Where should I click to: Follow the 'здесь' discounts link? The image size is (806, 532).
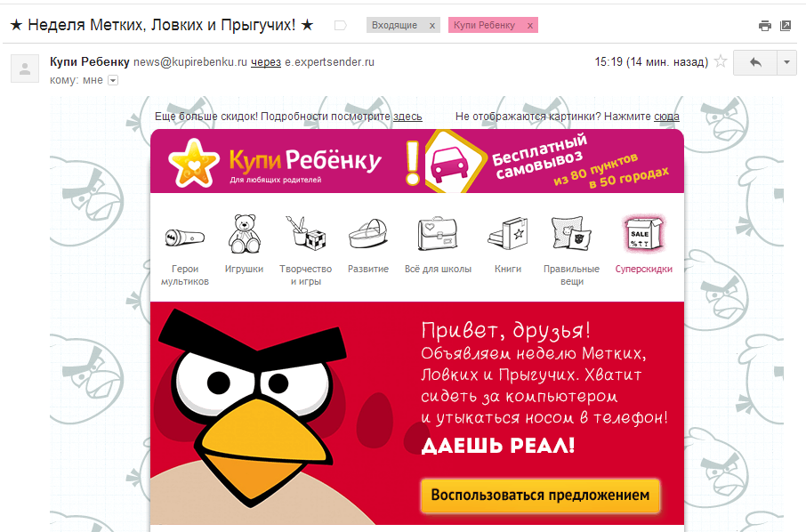point(407,117)
